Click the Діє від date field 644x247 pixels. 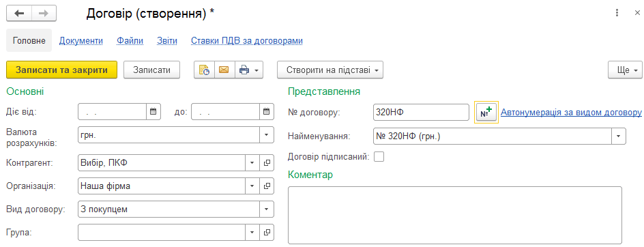pos(112,111)
